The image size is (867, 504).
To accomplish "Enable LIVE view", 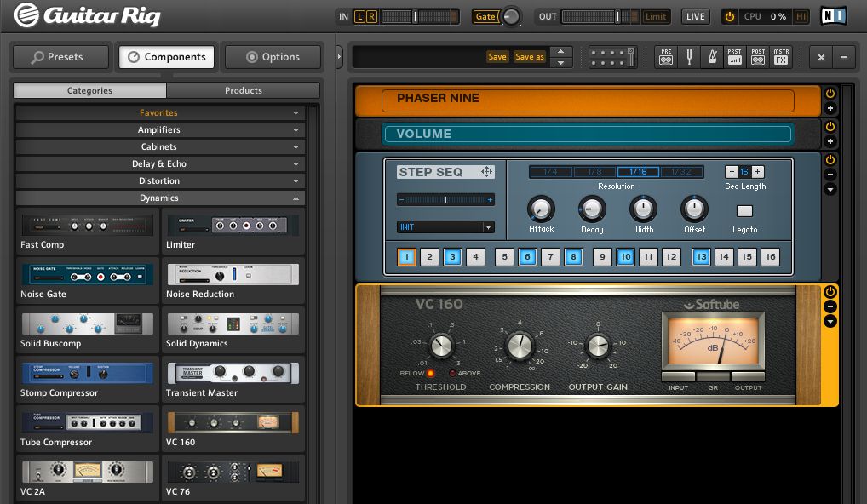I will pos(696,16).
